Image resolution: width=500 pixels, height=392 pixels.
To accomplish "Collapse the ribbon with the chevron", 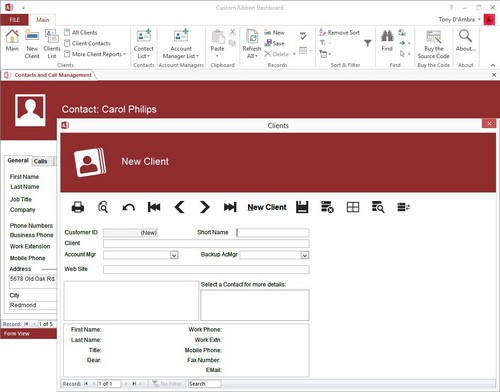I will [493, 65].
